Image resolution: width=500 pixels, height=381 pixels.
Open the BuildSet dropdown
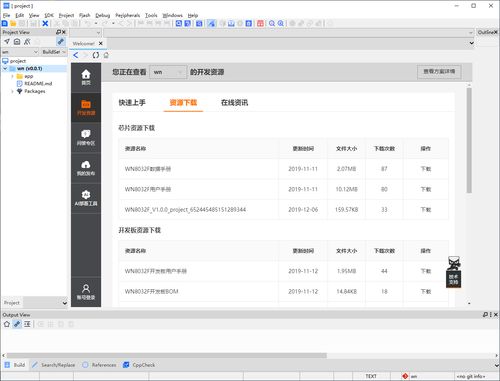click(x=54, y=52)
